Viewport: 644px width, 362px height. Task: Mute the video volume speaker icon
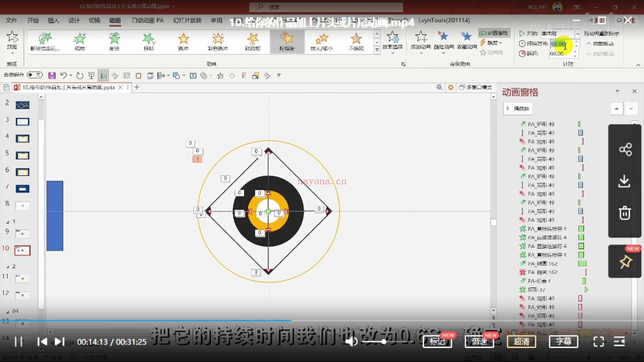coord(351,342)
